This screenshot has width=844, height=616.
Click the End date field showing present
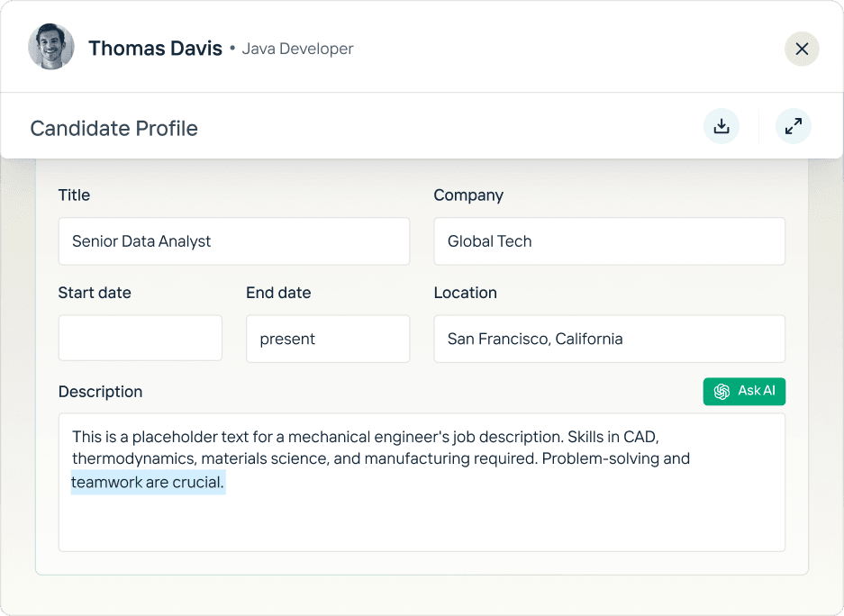click(327, 339)
